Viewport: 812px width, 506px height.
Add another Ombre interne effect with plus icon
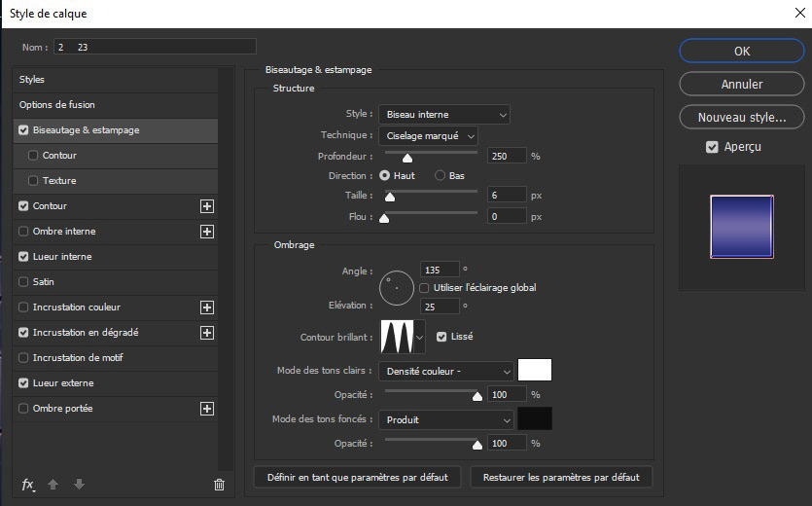pos(207,232)
